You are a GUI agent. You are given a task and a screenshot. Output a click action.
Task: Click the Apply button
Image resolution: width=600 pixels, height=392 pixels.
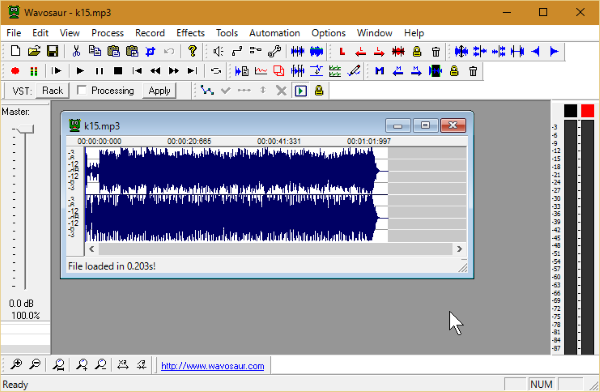pyautogui.click(x=159, y=91)
